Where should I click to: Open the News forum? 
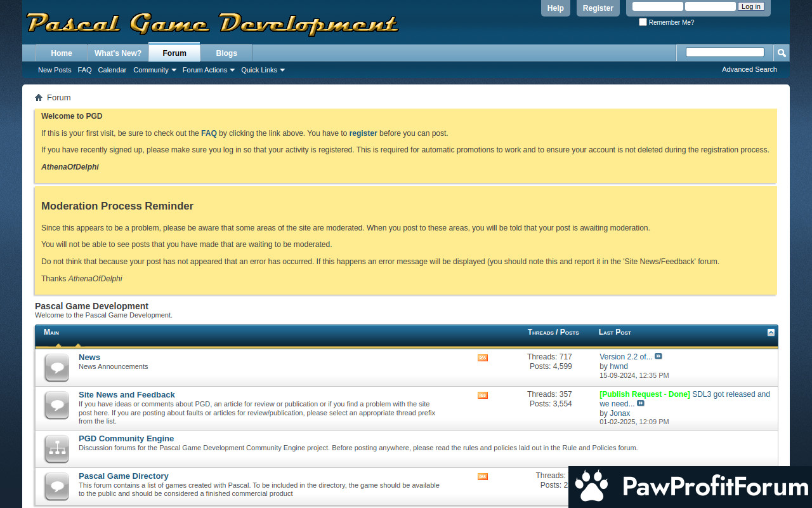[x=89, y=358]
